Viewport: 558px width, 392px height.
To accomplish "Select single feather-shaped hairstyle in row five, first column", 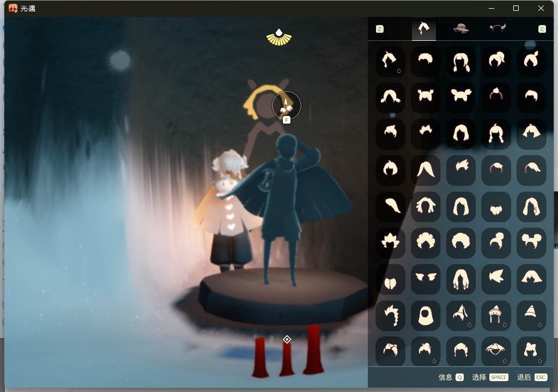I will point(390,207).
